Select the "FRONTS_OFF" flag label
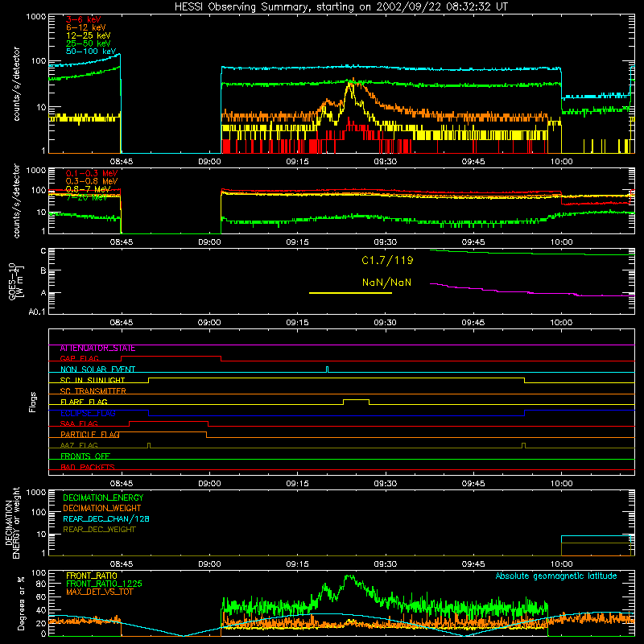This screenshot has height=644, width=644. tap(85, 456)
